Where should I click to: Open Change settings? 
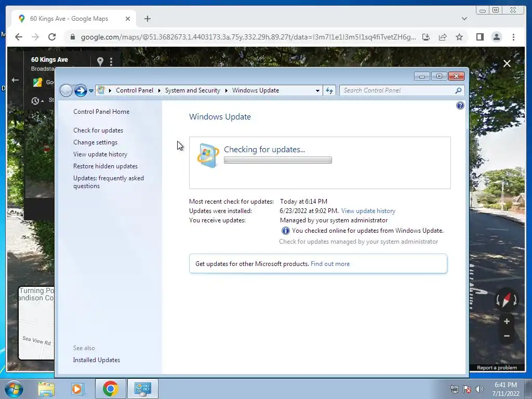pos(96,142)
